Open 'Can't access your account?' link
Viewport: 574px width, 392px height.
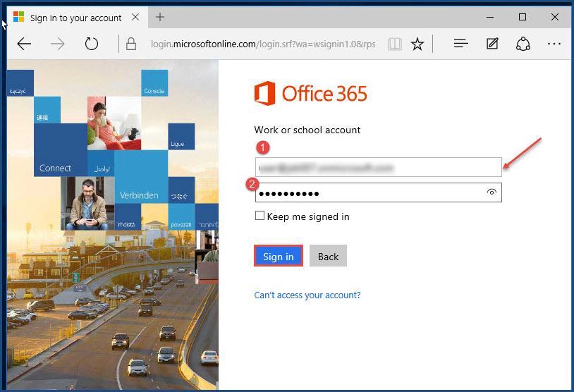(x=307, y=295)
